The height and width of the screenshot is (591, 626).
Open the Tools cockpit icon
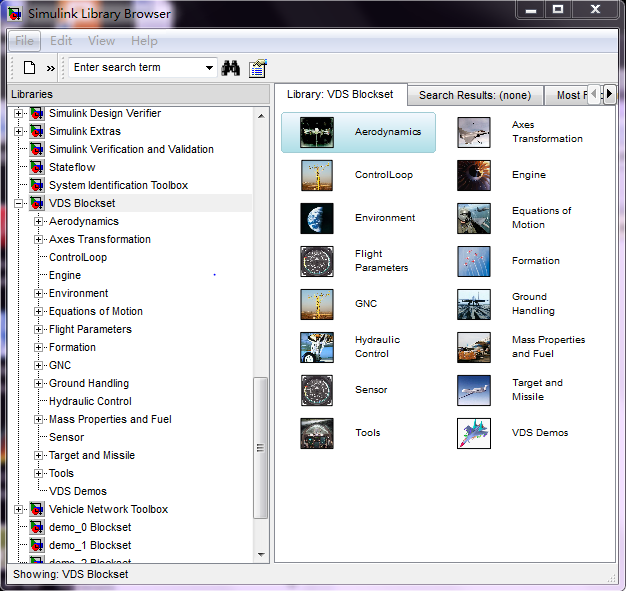click(x=317, y=433)
